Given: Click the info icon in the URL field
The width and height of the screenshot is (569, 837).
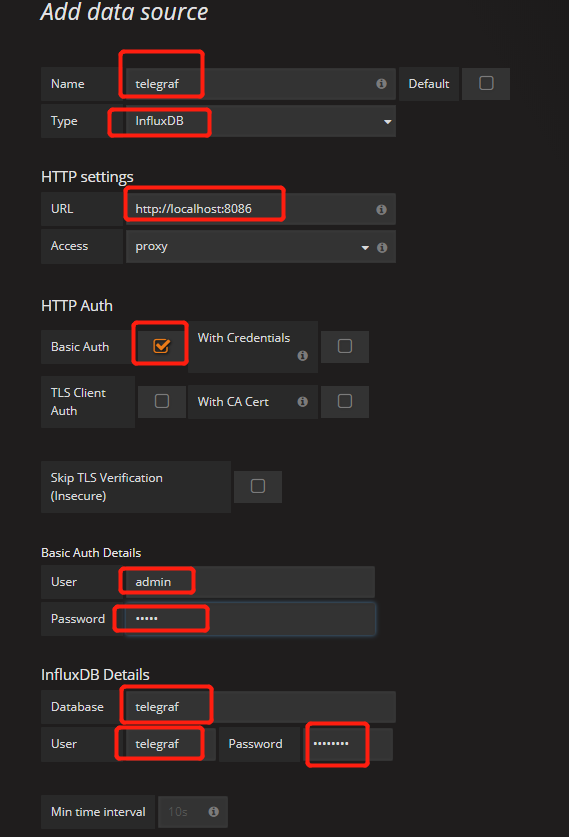Looking at the screenshot, I should coord(381,209).
